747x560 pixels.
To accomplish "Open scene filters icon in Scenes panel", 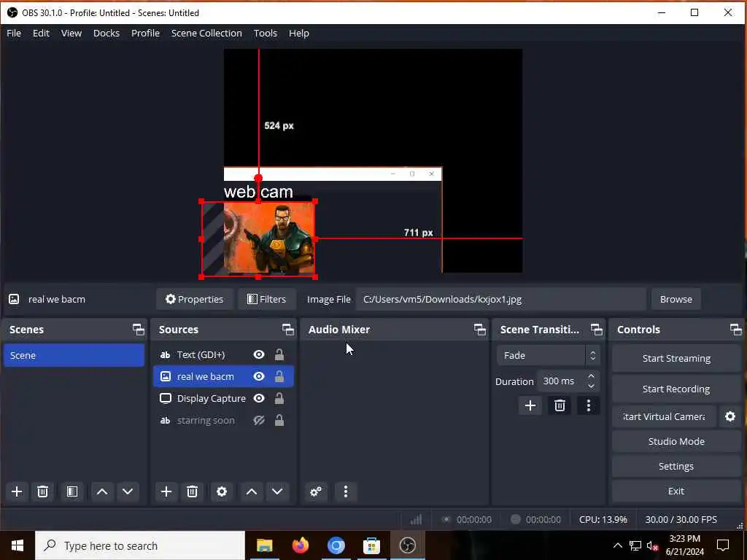I will [x=72, y=491].
